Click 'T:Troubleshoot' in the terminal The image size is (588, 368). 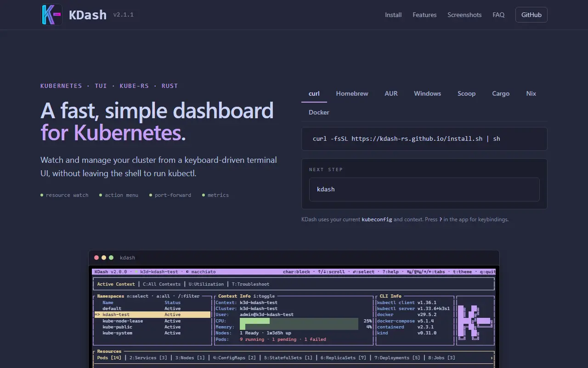[x=250, y=284]
